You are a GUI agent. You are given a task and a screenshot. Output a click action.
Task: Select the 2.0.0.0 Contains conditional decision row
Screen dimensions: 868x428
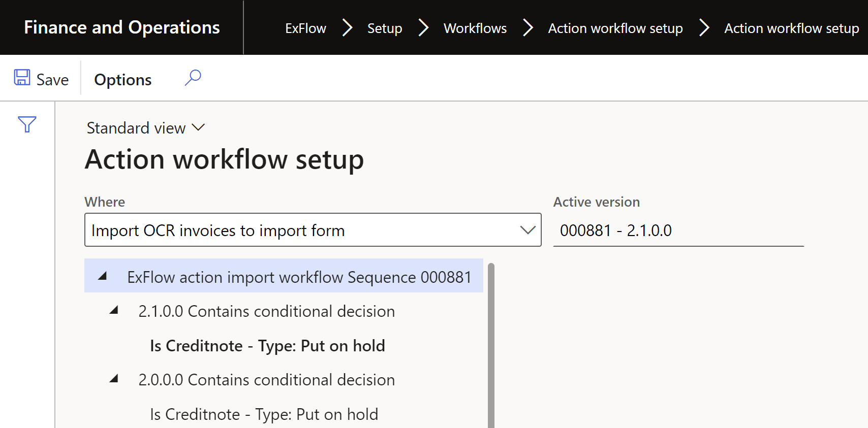(267, 380)
